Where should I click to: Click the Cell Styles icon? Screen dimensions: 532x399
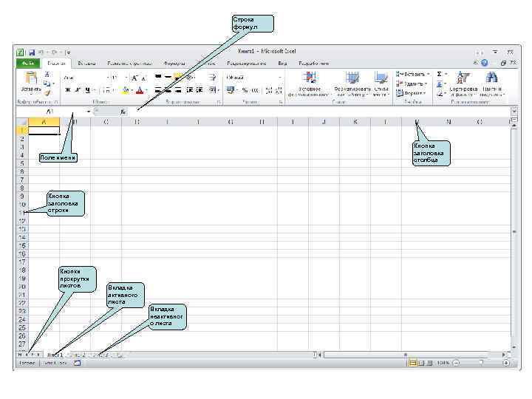coord(381,78)
